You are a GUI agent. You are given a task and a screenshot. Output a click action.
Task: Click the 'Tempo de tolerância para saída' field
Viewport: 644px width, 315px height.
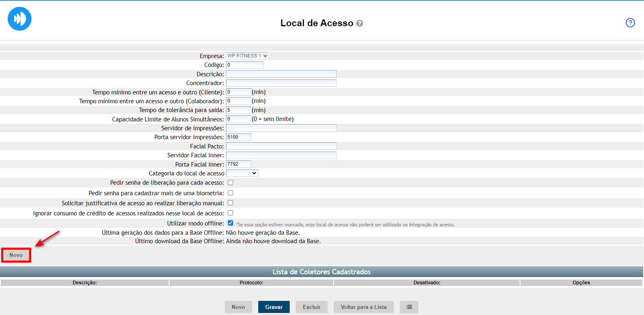tap(238, 110)
